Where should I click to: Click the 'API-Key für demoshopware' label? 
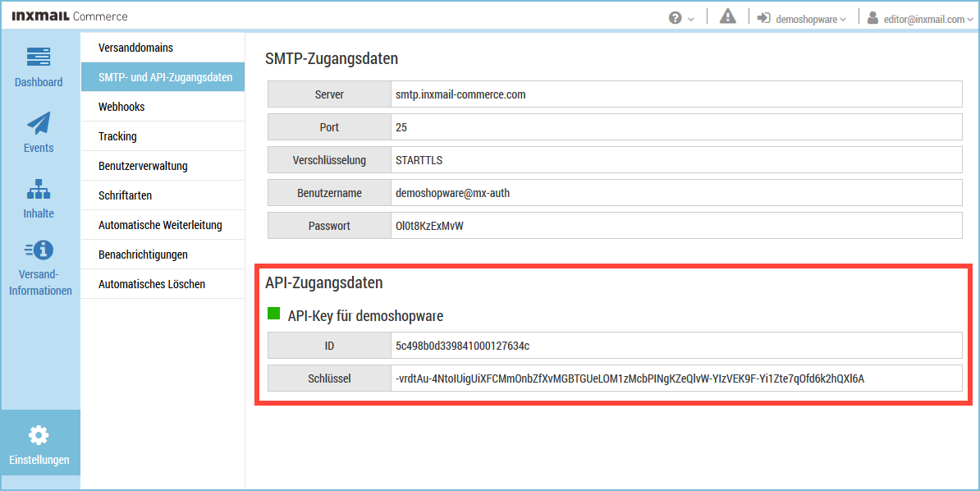(365, 316)
